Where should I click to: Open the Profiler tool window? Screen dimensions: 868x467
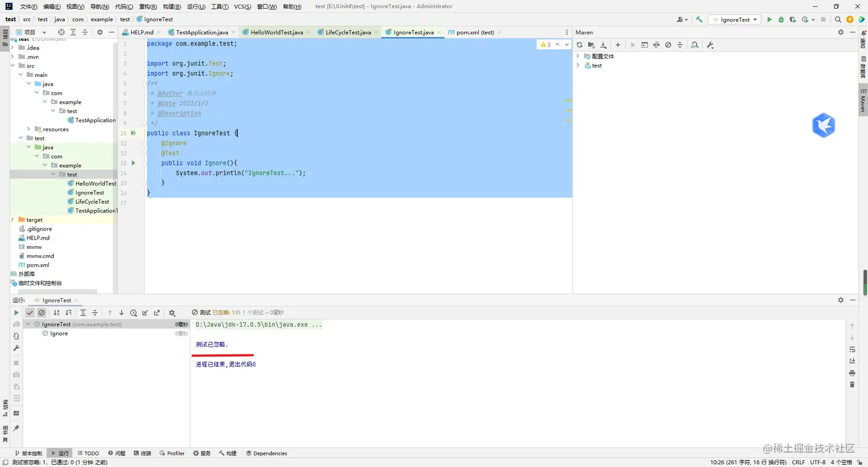pos(172,453)
